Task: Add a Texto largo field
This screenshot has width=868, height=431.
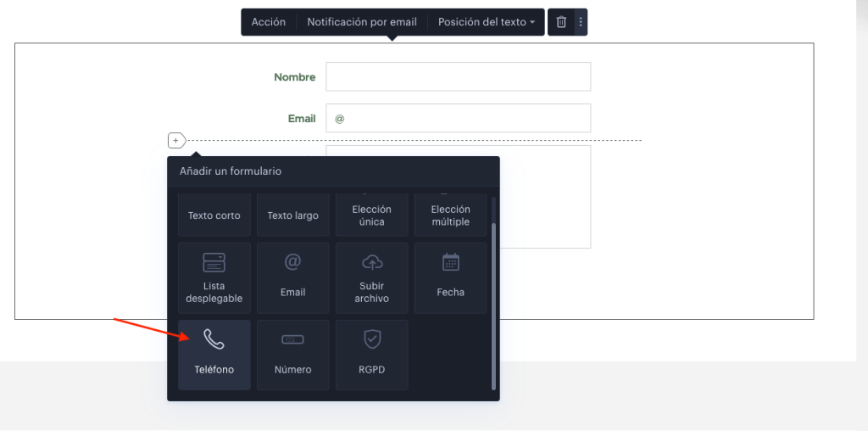Action: [x=292, y=215]
